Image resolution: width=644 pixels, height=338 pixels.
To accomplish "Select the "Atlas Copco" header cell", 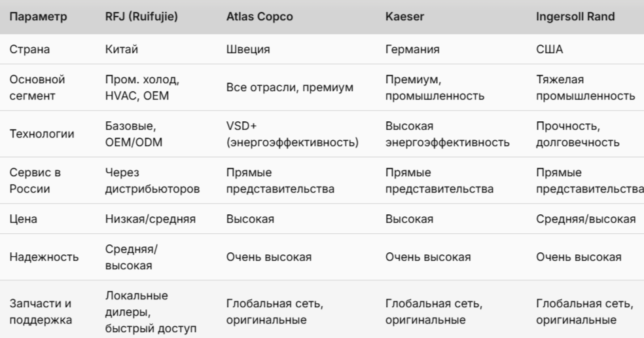I will pos(259,16).
